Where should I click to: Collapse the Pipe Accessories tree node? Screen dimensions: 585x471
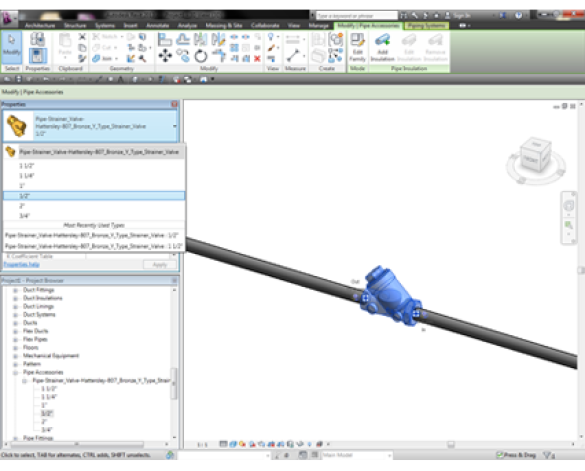[16, 372]
